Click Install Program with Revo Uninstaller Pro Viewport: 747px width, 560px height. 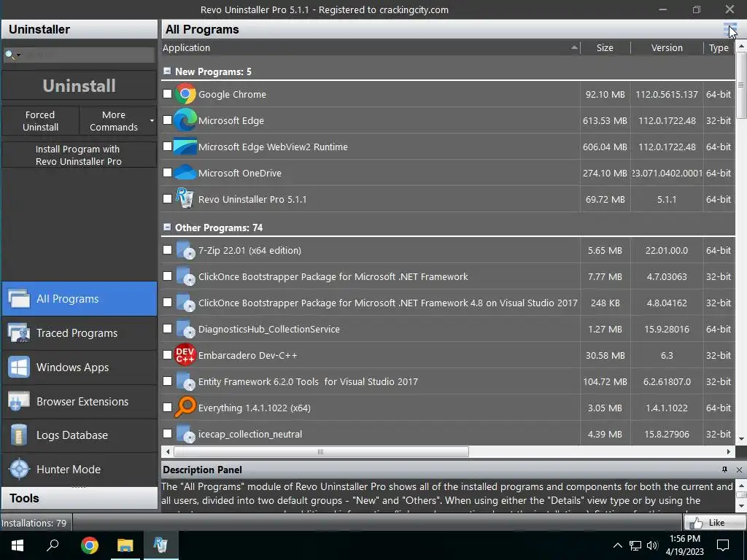click(x=79, y=155)
